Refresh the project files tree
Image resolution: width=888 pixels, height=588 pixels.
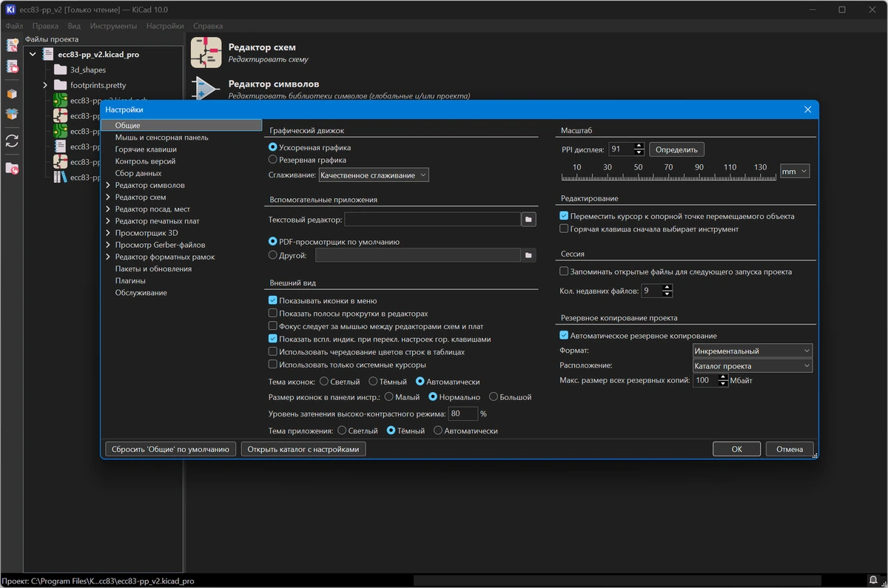tap(12, 141)
